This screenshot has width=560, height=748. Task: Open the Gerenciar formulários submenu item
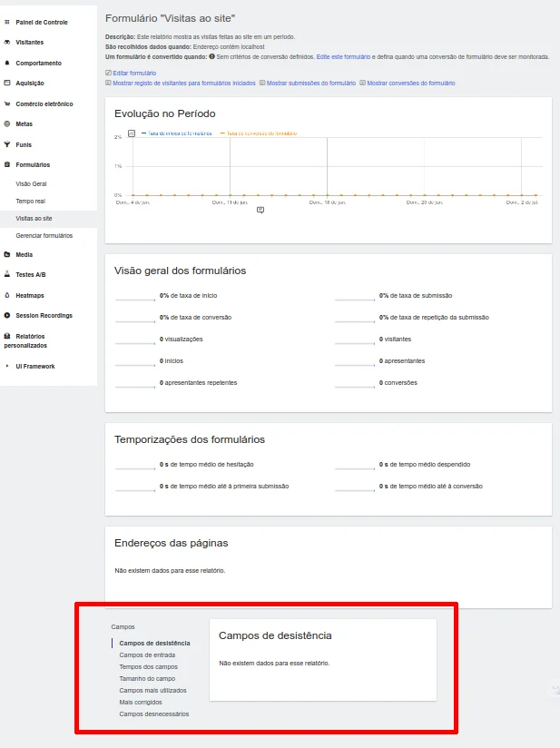pos(44,235)
